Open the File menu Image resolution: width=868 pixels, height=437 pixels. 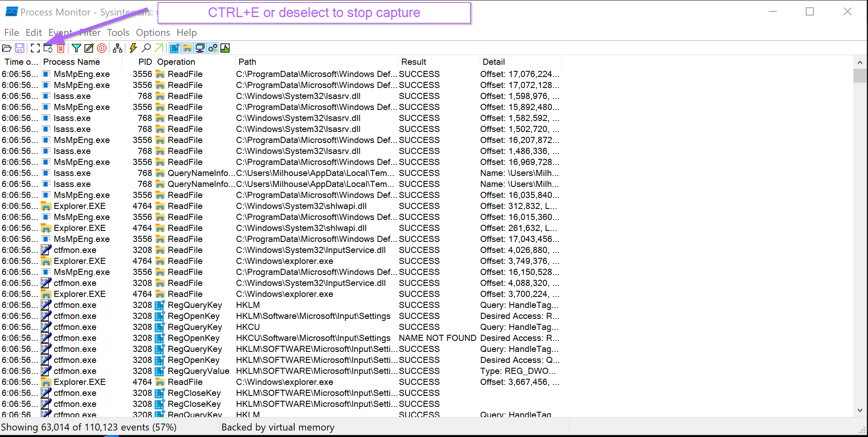[11, 33]
